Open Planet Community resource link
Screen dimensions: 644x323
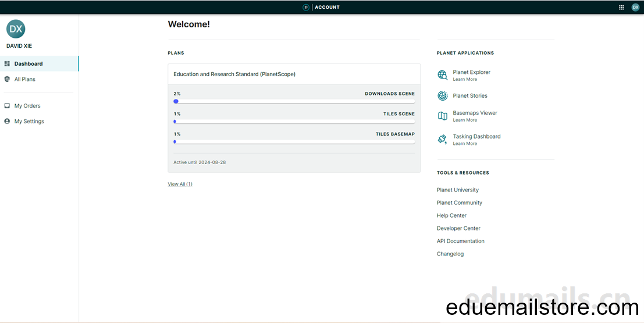459,203
